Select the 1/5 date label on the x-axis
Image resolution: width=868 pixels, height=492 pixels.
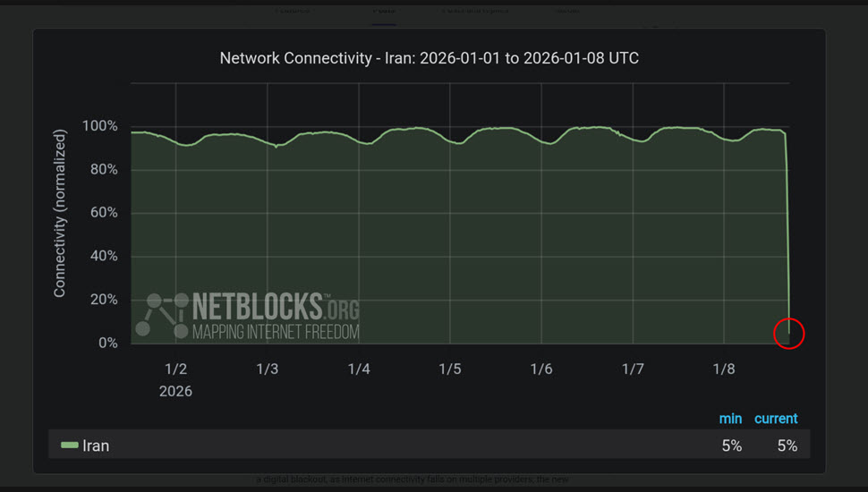point(449,369)
